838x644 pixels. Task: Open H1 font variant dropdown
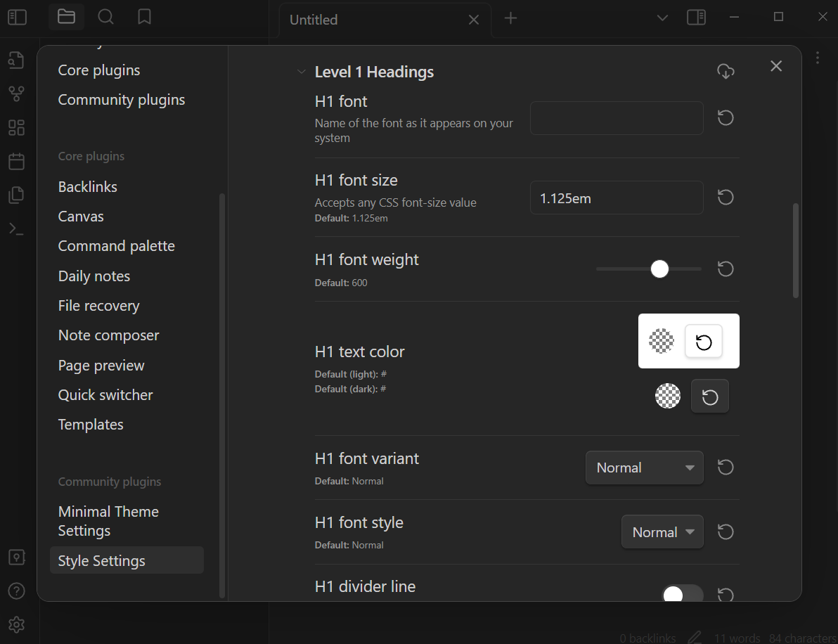645,468
